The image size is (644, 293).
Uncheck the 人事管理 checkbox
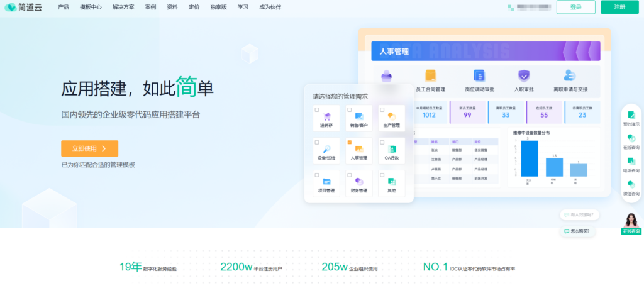pos(350,142)
